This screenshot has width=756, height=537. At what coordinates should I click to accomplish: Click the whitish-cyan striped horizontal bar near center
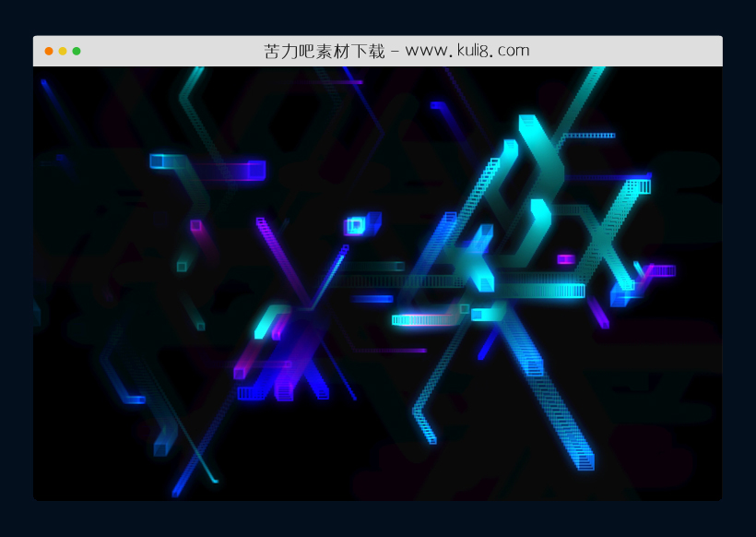click(424, 320)
